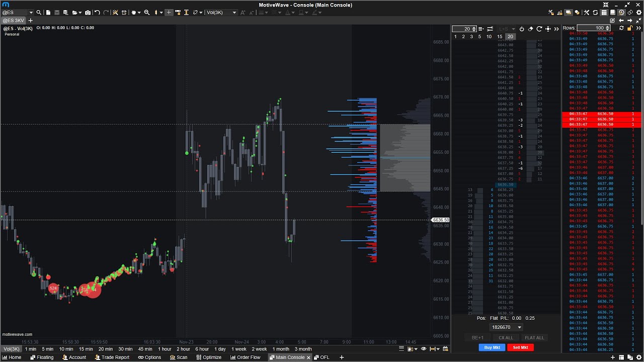Select the @ES 3KV chart tab

point(14,21)
